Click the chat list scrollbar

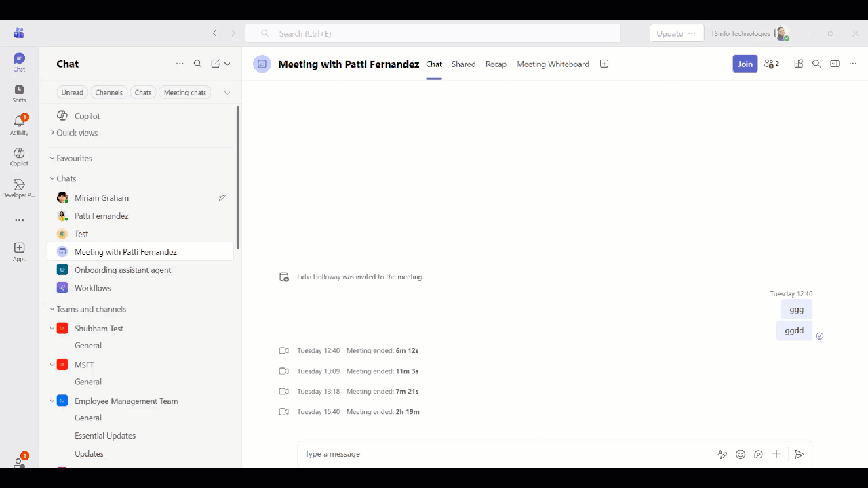[238, 178]
